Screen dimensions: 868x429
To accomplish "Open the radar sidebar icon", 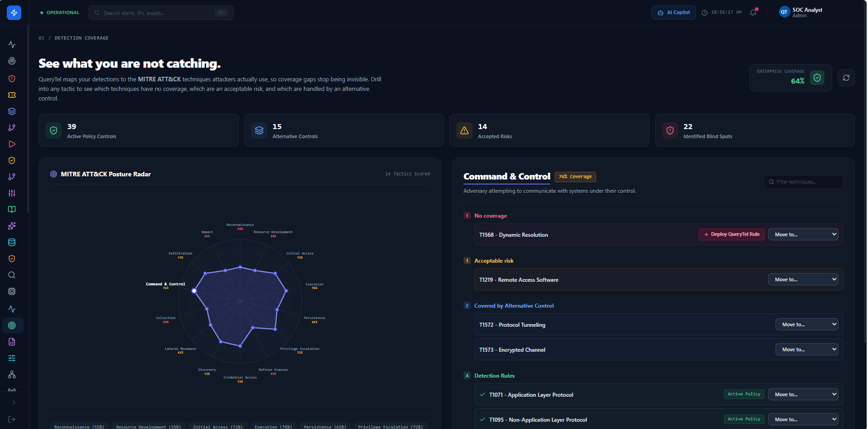I will point(12,61).
